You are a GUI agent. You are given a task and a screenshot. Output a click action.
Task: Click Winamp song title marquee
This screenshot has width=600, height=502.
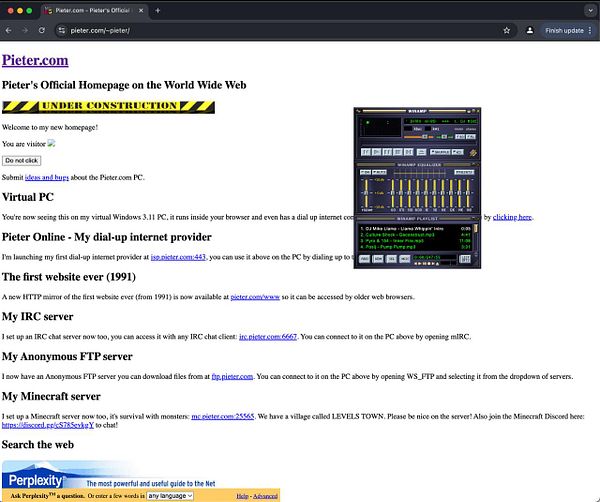(x=440, y=121)
